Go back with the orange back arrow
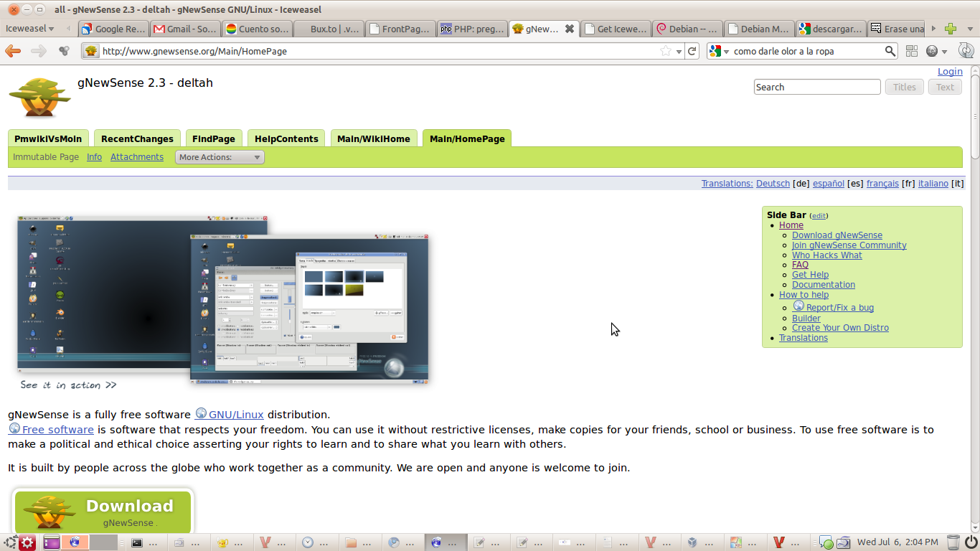Viewport: 980px width, 551px height. pyautogui.click(x=13, y=51)
